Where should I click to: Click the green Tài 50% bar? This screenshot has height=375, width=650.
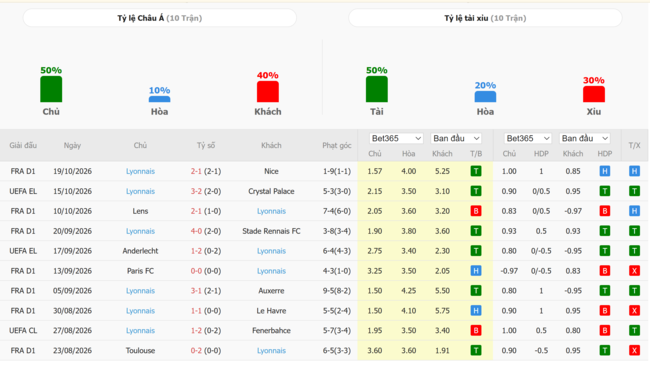376,89
